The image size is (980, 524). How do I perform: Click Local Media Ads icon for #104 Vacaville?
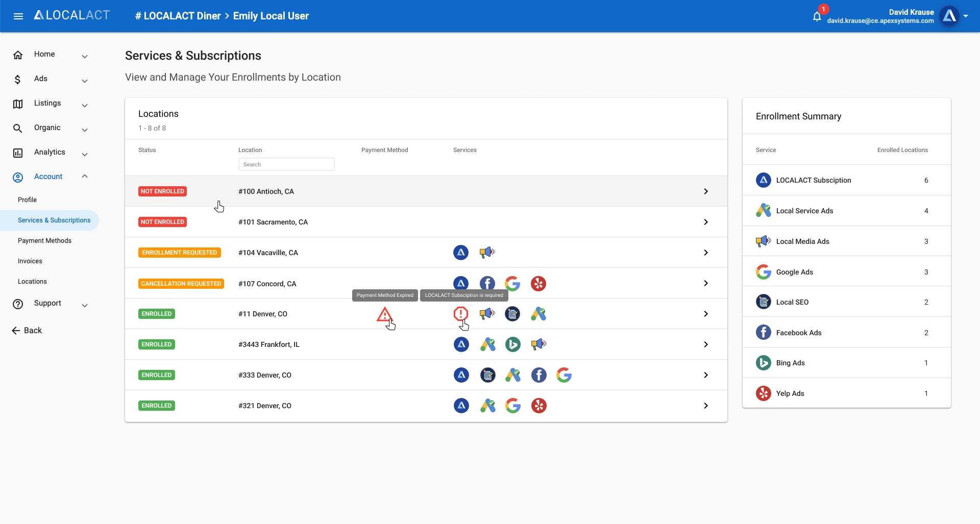[x=487, y=252]
